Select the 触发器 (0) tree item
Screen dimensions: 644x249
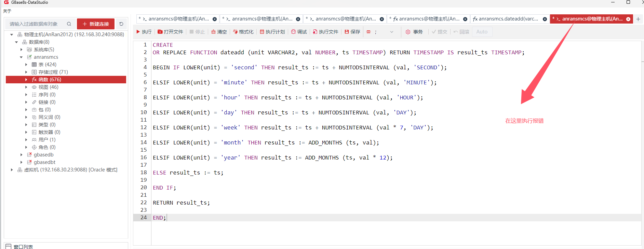[49, 132]
